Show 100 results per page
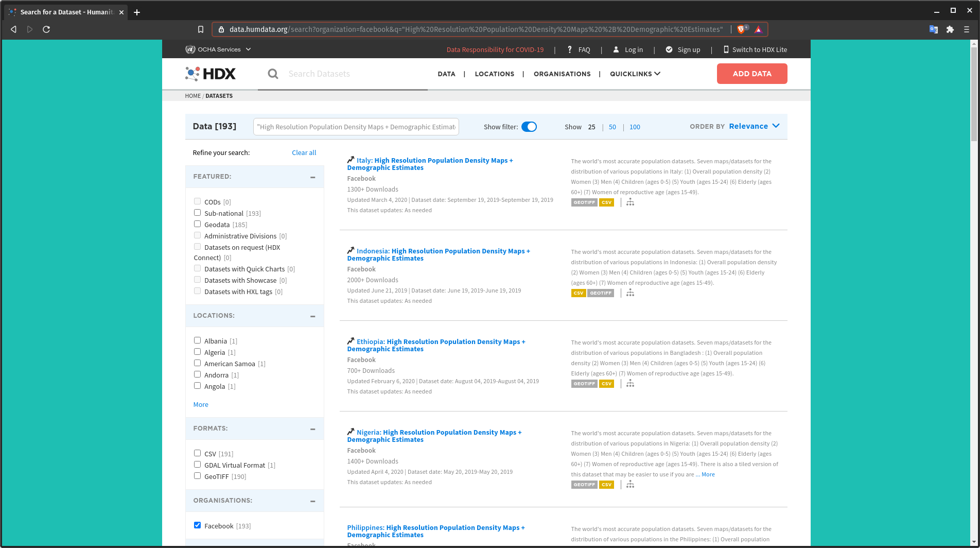 [x=635, y=127]
